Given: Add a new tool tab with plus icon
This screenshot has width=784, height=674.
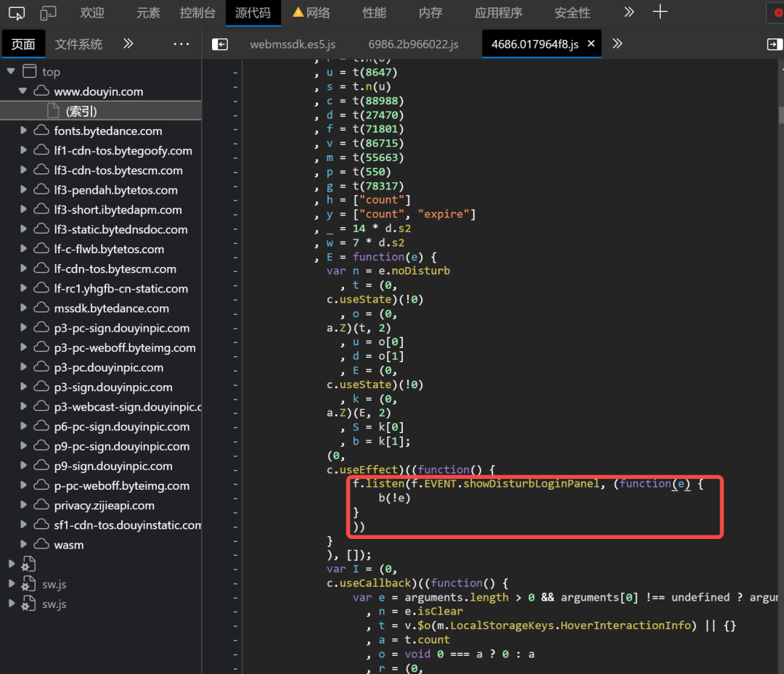Looking at the screenshot, I should point(660,12).
